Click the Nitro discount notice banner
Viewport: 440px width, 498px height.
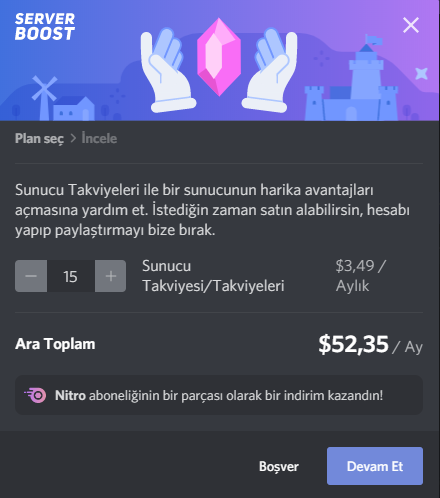point(219,395)
